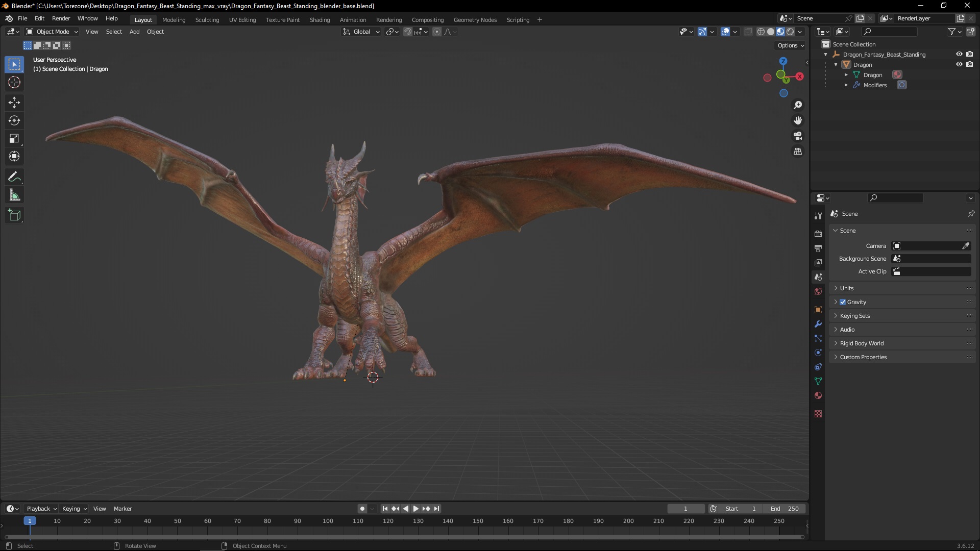Open the Render menu
Screen dimensions: 980x551
tap(61, 18)
